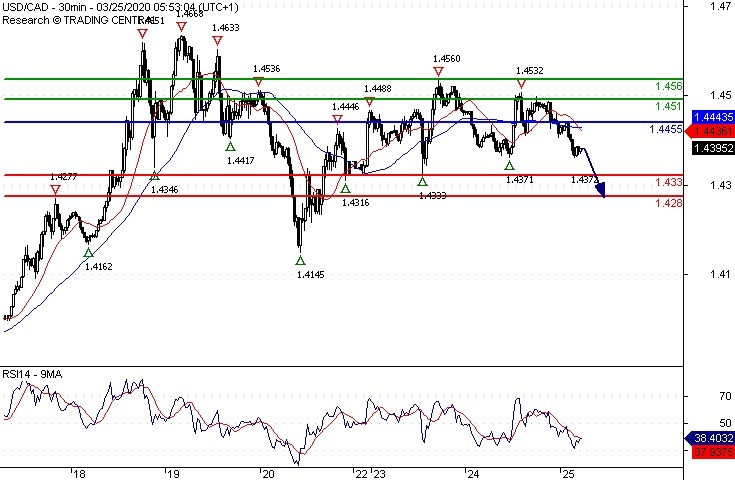This screenshot has height=480, width=735.
Task: Click the 1.4371 price label
Action: click(x=520, y=180)
